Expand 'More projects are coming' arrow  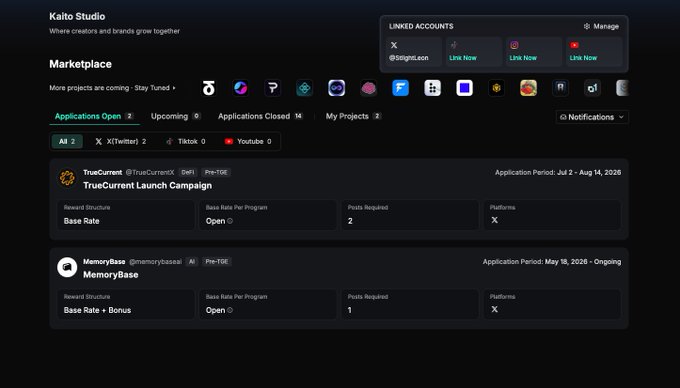tap(174, 88)
